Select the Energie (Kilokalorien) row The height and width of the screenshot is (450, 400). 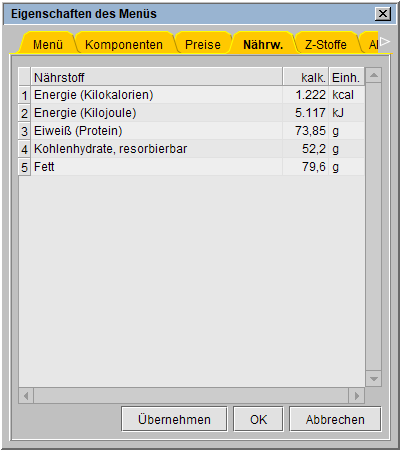192,95
